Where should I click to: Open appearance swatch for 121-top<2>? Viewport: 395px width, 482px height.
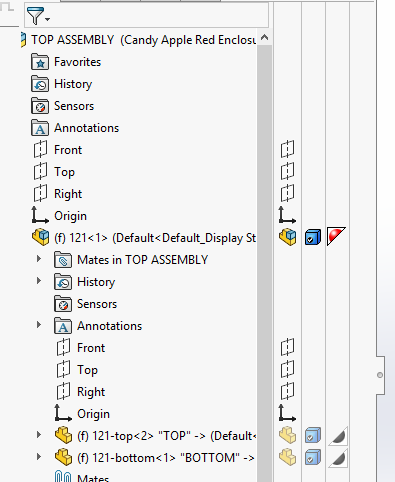click(338, 436)
